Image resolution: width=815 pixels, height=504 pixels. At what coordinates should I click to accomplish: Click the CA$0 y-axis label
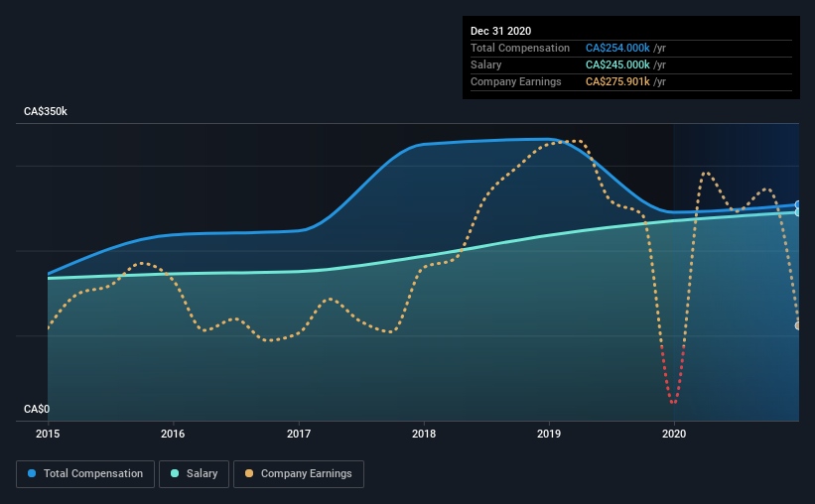pyautogui.click(x=37, y=410)
